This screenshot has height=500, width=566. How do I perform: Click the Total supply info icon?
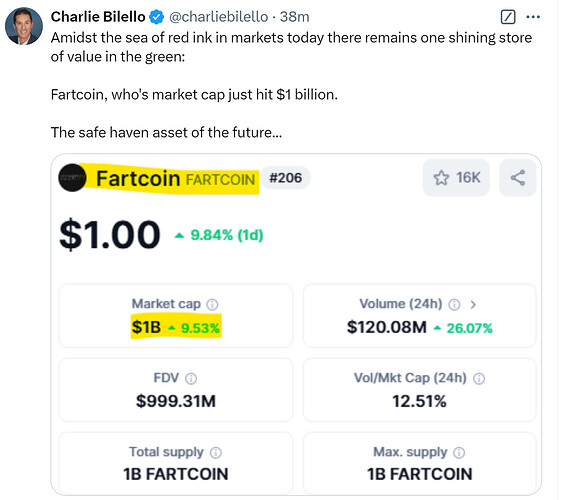216,453
